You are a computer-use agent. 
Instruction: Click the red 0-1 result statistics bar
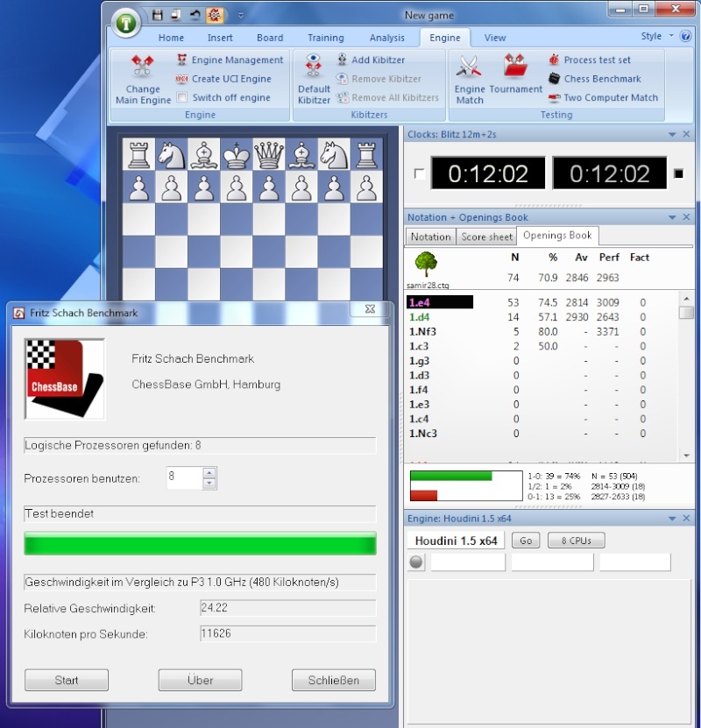[x=424, y=495]
